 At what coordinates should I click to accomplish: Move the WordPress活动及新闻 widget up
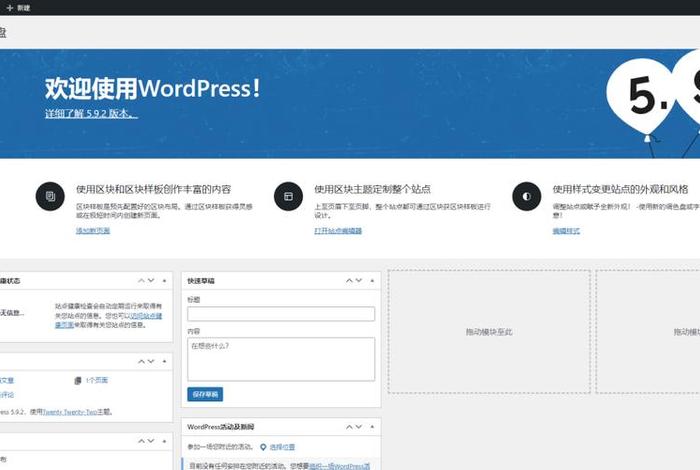349,427
